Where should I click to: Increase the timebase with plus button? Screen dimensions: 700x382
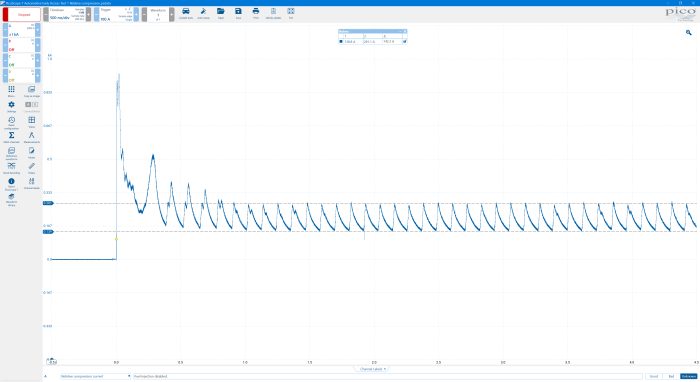88,14
